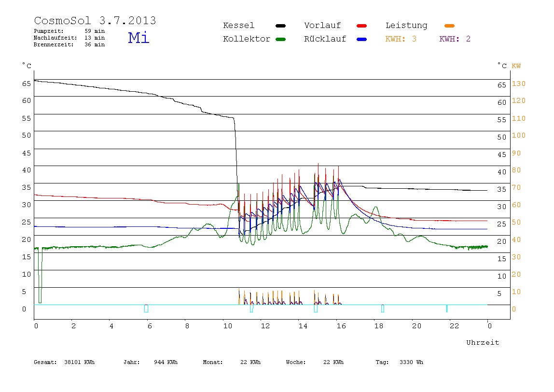
Task: Click the orange "70" KW axis tick
Action: pos(516,187)
